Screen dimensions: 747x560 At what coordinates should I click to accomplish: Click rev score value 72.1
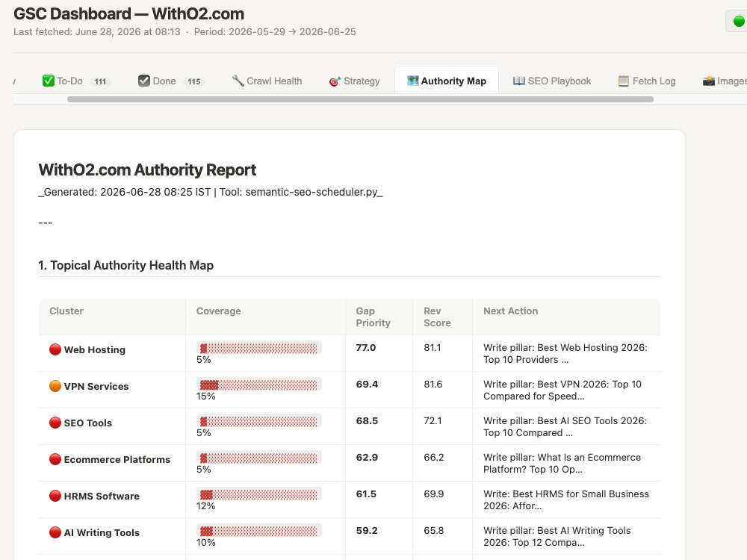tap(433, 421)
